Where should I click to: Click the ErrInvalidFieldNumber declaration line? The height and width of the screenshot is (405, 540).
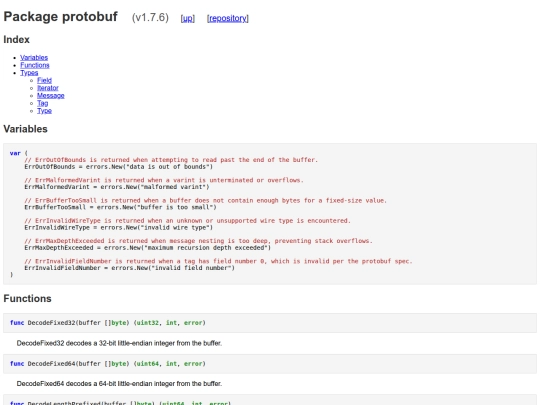pyautogui.click(x=129, y=268)
